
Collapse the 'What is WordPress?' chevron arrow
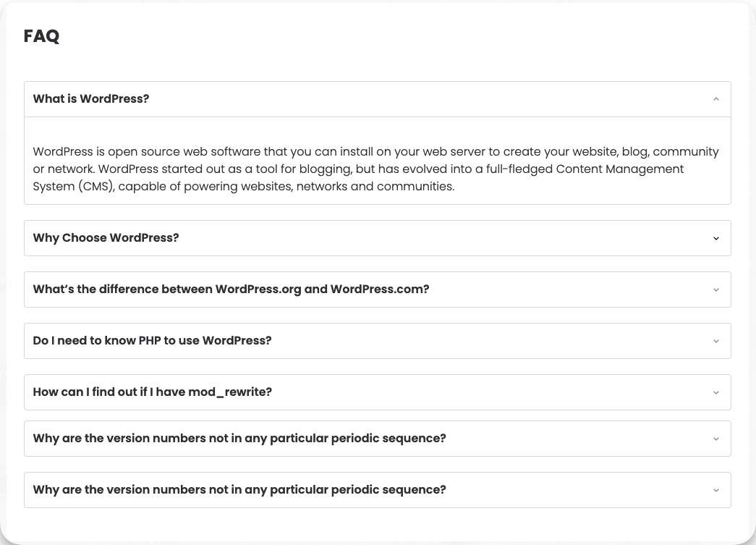[x=715, y=99]
